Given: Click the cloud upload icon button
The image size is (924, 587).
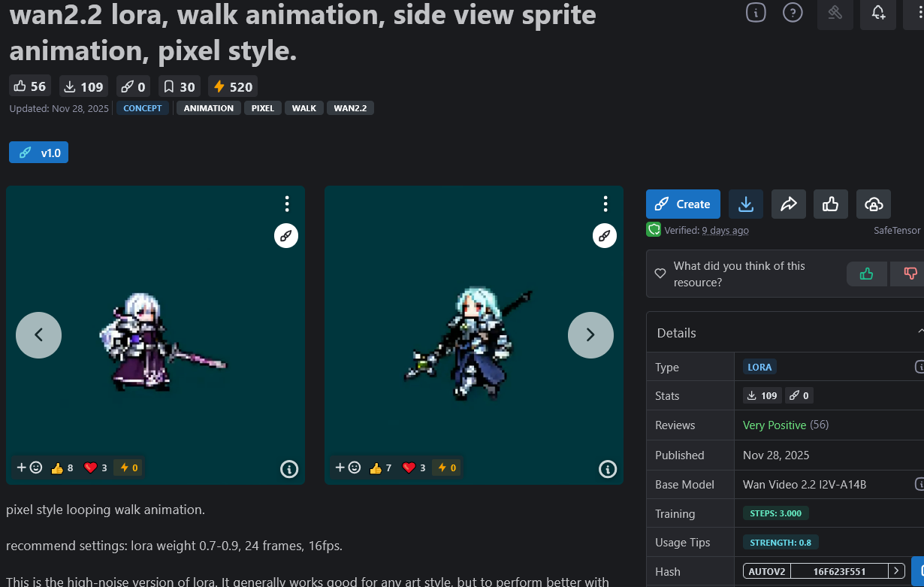Looking at the screenshot, I should (874, 204).
